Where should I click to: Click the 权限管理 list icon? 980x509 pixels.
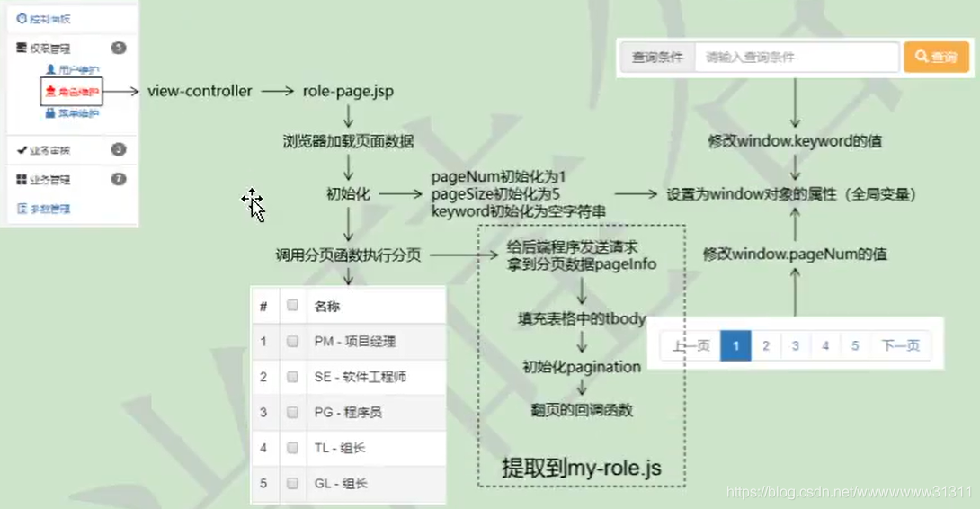click(x=22, y=48)
